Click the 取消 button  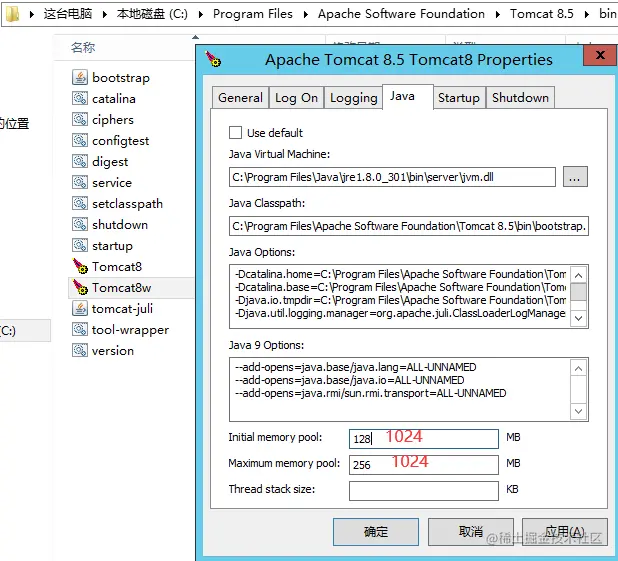(x=471, y=532)
